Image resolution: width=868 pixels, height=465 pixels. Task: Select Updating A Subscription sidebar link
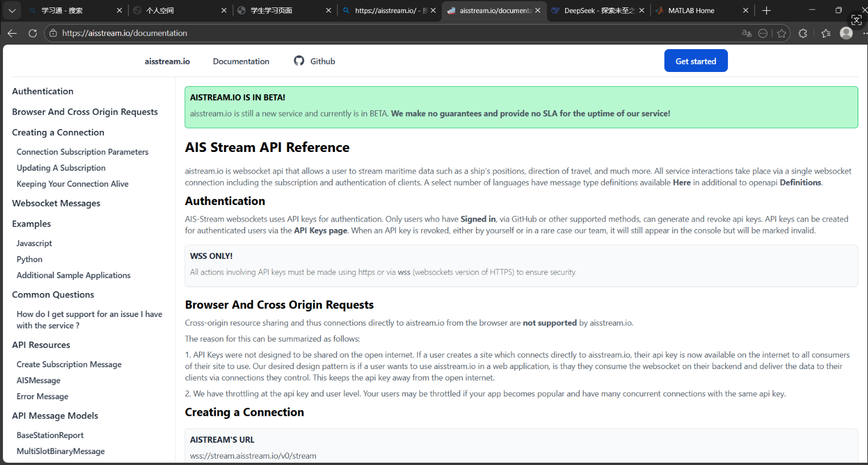(x=61, y=168)
